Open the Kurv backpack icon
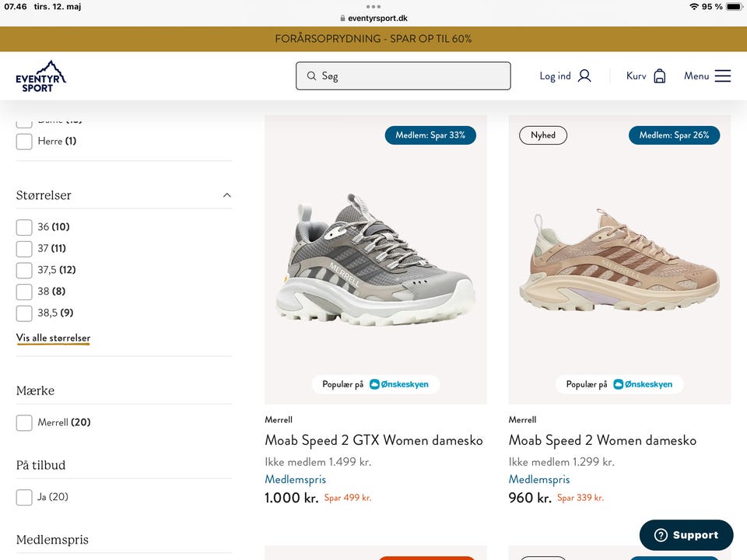This screenshot has width=747, height=560. (x=659, y=75)
